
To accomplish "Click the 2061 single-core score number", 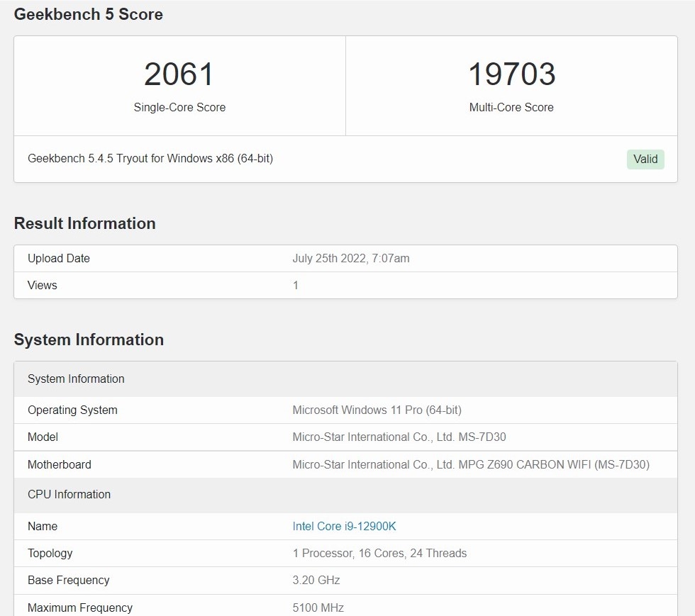I will pyautogui.click(x=179, y=74).
